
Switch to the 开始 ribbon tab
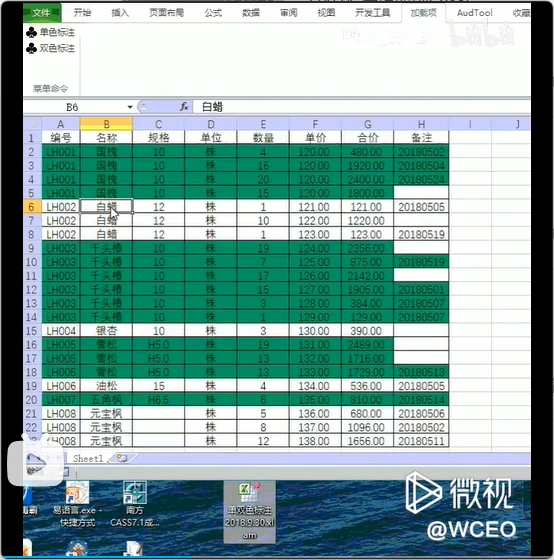tap(82, 13)
